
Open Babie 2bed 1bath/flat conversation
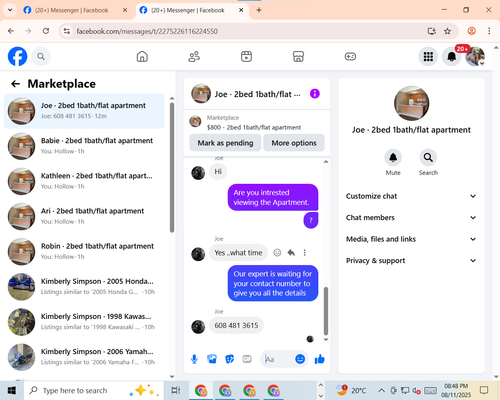point(84,146)
